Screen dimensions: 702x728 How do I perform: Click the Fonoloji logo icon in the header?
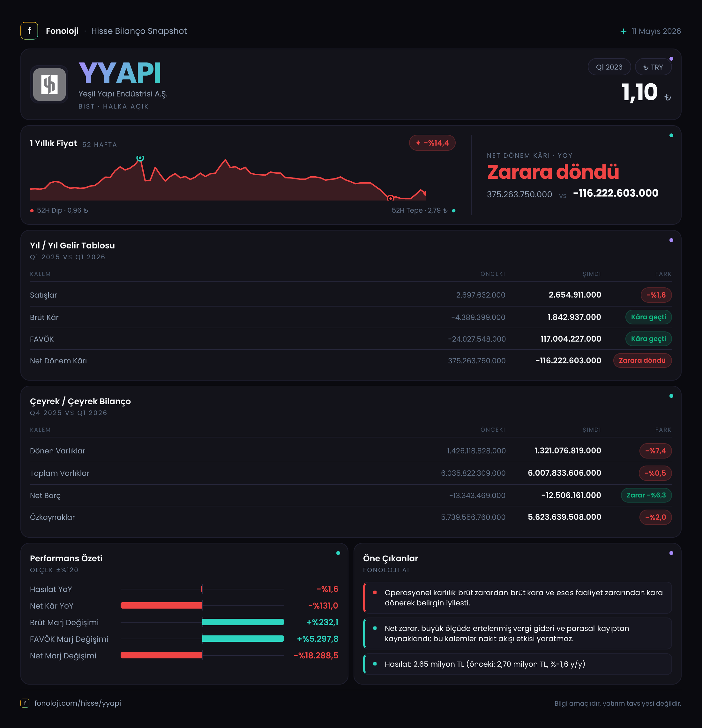click(x=29, y=31)
